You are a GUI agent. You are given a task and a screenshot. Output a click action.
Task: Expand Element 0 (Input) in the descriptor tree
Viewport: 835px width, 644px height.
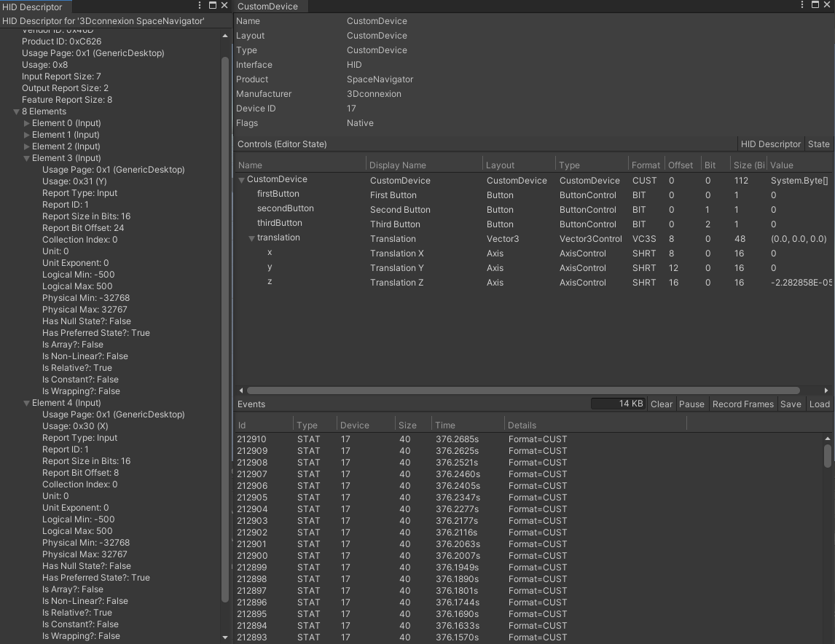(26, 122)
